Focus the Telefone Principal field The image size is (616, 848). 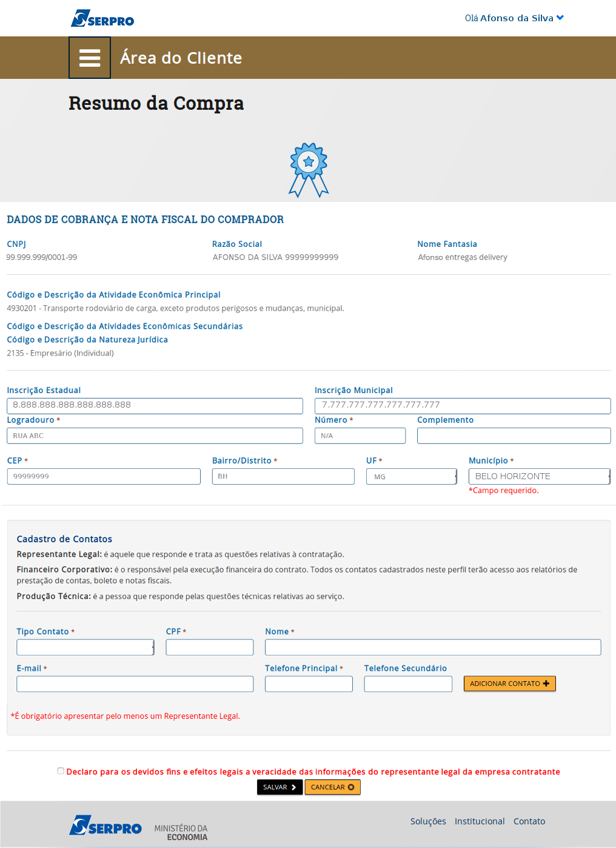(309, 684)
